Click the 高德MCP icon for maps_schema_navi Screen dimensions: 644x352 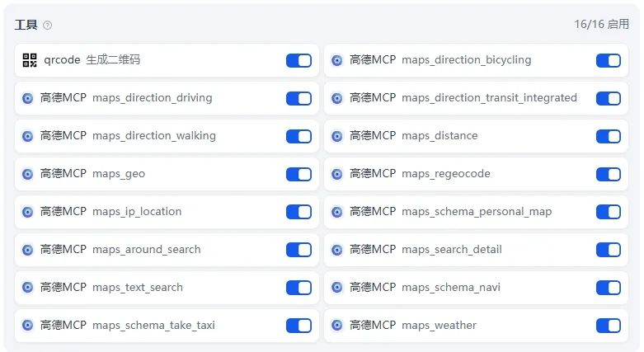(x=336, y=288)
